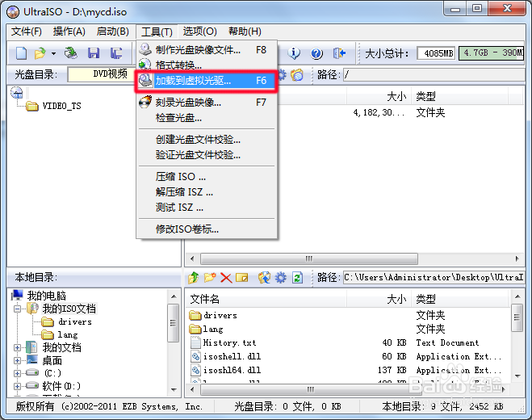Viewport: 532px width, 420px height.
Task: Expand the (C:) drive node
Action: [x=17, y=373]
